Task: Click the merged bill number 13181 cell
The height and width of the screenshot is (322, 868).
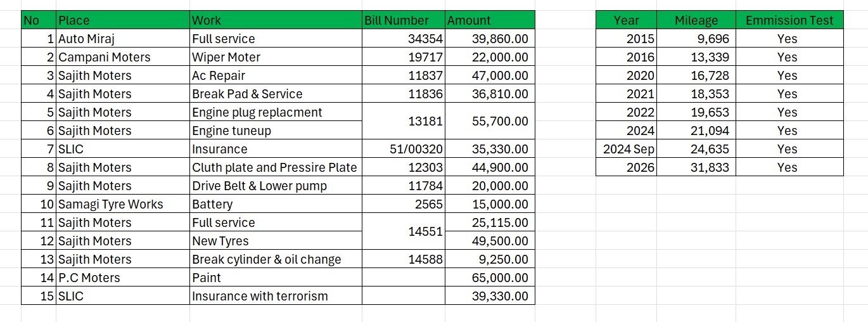Action: [404, 121]
